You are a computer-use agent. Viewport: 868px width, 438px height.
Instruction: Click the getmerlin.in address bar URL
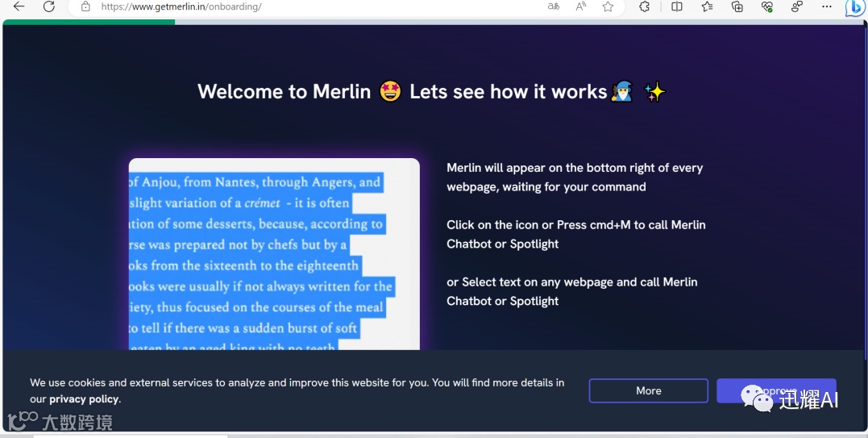(181, 6)
